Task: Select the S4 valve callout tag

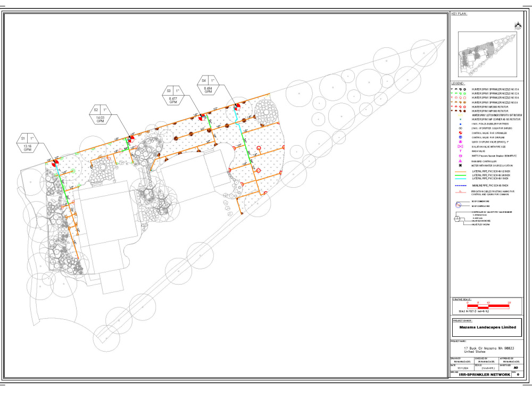Action: 208,85
